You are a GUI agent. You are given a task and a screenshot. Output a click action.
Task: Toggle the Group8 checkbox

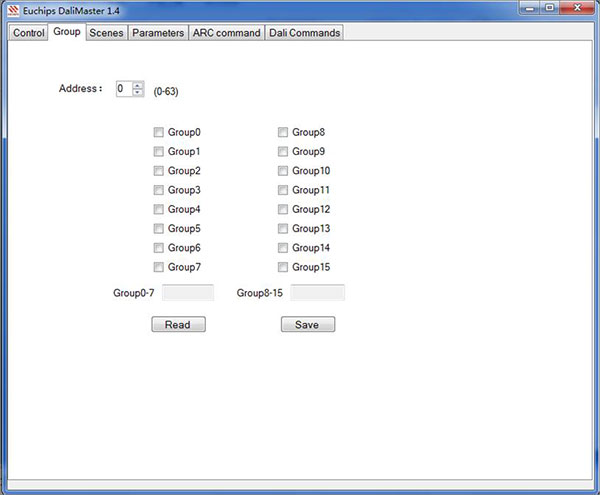(x=283, y=132)
